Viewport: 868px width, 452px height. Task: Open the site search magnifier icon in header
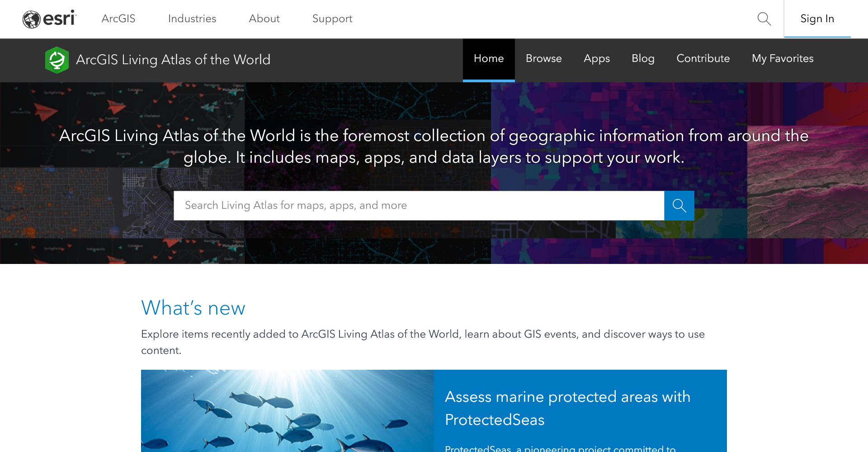(764, 19)
